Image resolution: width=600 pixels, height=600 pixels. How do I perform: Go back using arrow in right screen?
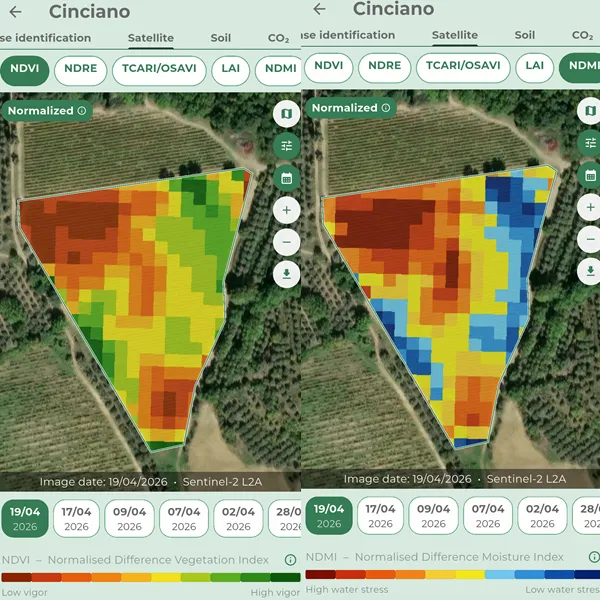click(x=319, y=9)
